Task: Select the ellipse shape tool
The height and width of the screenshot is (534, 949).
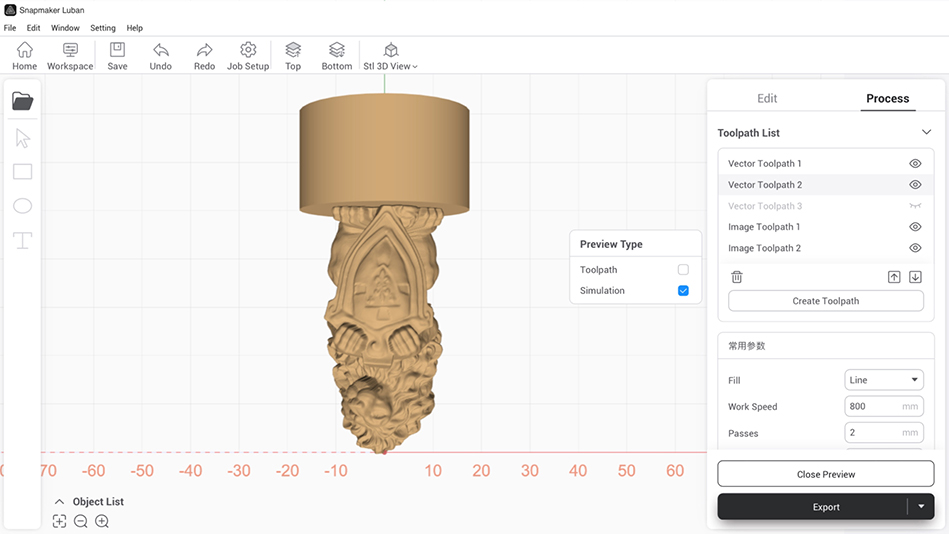Action: click(x=22, y=206)
